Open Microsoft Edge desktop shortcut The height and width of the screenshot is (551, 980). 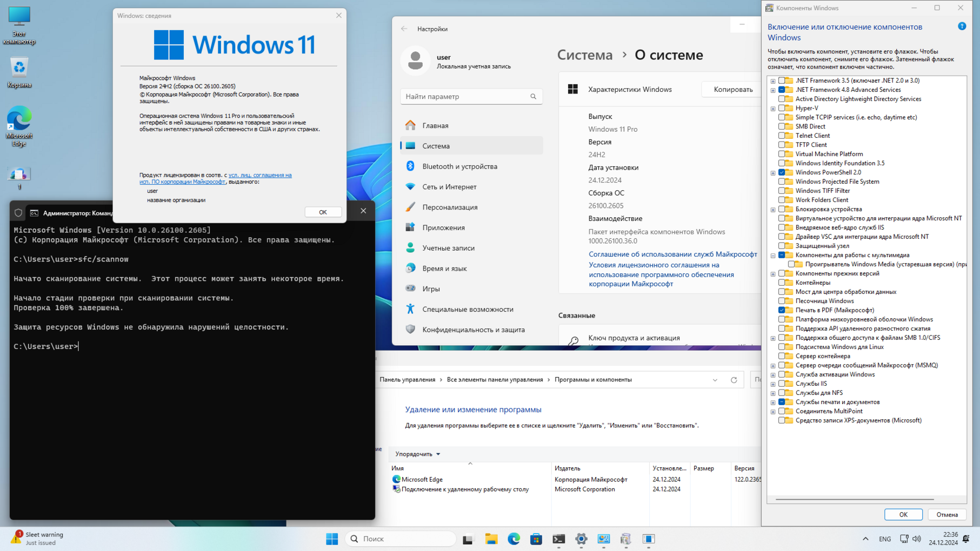click(19, 126)
